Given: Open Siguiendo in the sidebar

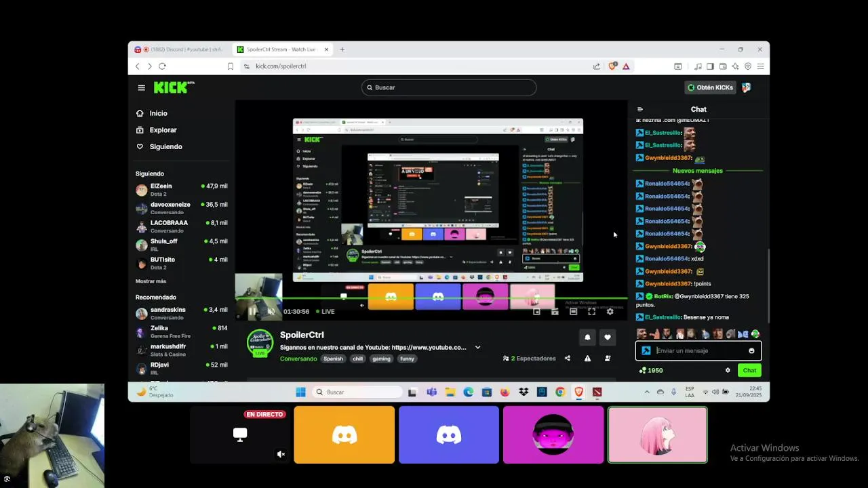Looking at the screenshot, I should [x=159, y=146].
